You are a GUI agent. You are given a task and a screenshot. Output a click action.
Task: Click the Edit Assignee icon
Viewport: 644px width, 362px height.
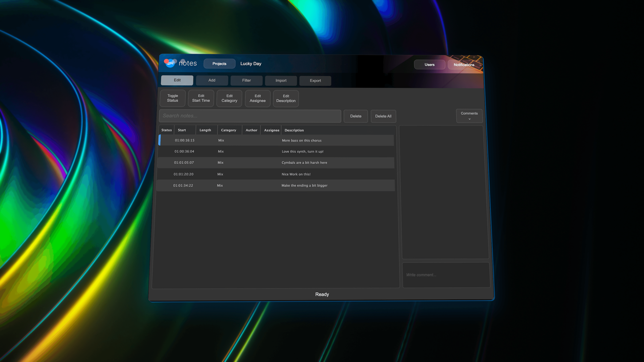click(x=257, y=98)
